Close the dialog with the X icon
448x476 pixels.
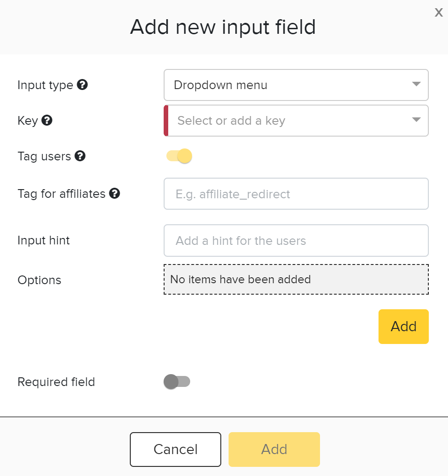coord(438,12)
